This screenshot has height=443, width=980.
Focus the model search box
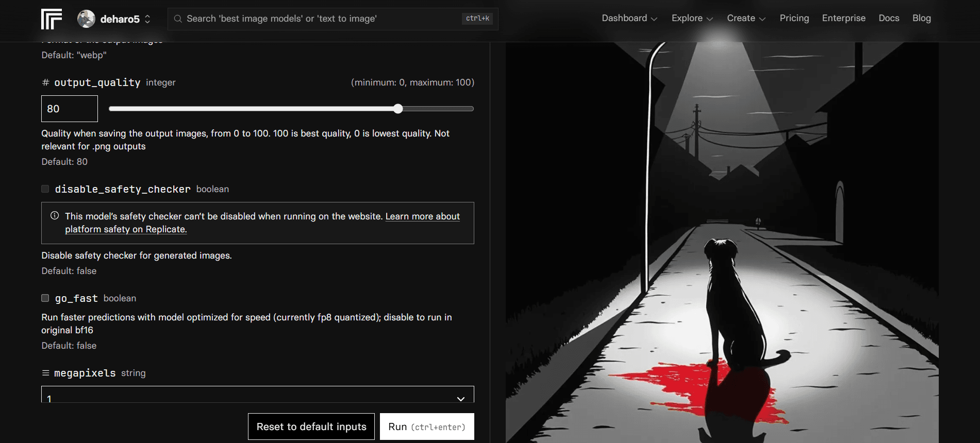(333, 19)
